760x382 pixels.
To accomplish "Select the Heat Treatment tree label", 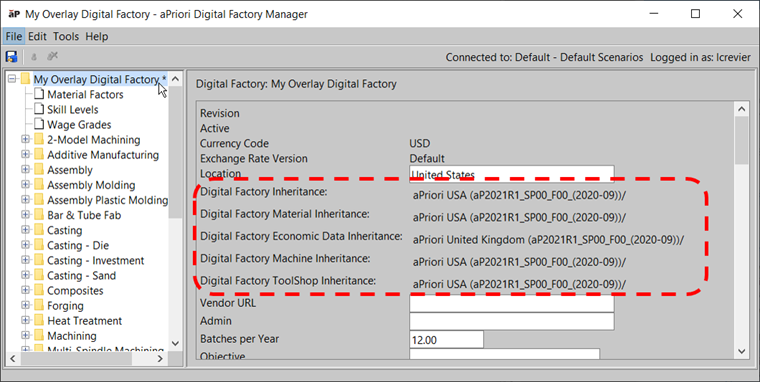I will tap(84, 321).
